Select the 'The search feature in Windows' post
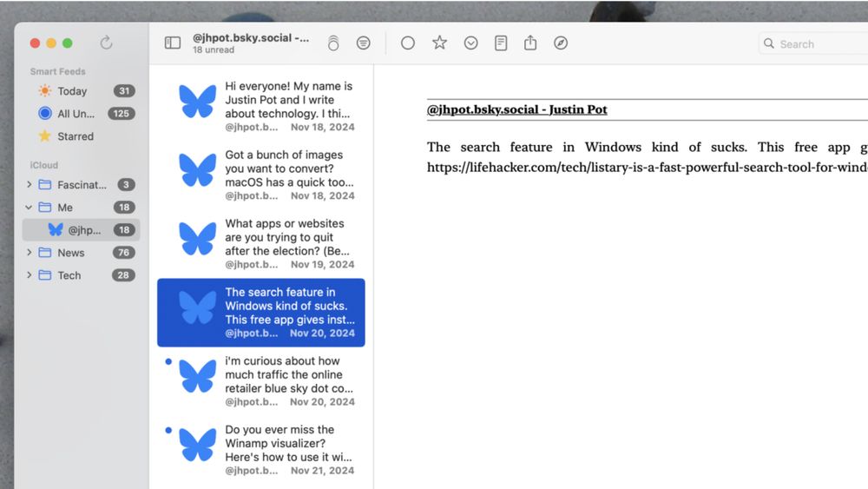Screen dimensions: 868x489 click(x=261, y=313)
